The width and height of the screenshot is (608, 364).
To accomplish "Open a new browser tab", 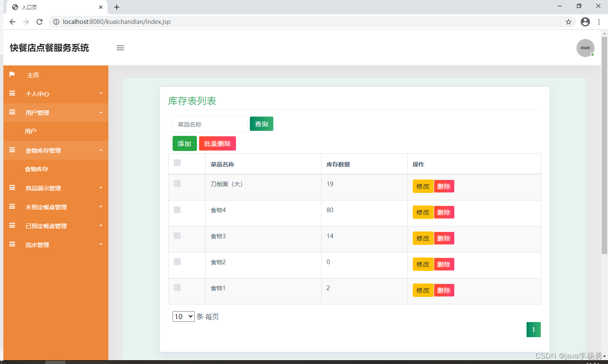I will 117,7.
